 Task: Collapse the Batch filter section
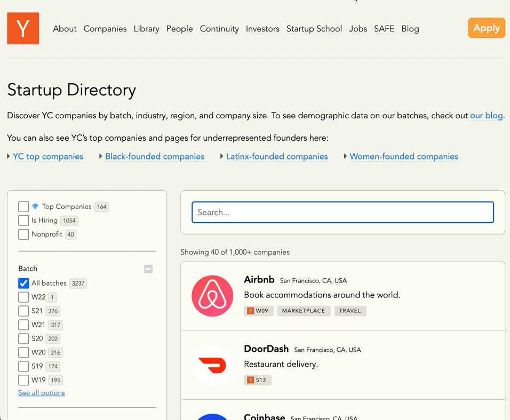[x=148, y=269]
